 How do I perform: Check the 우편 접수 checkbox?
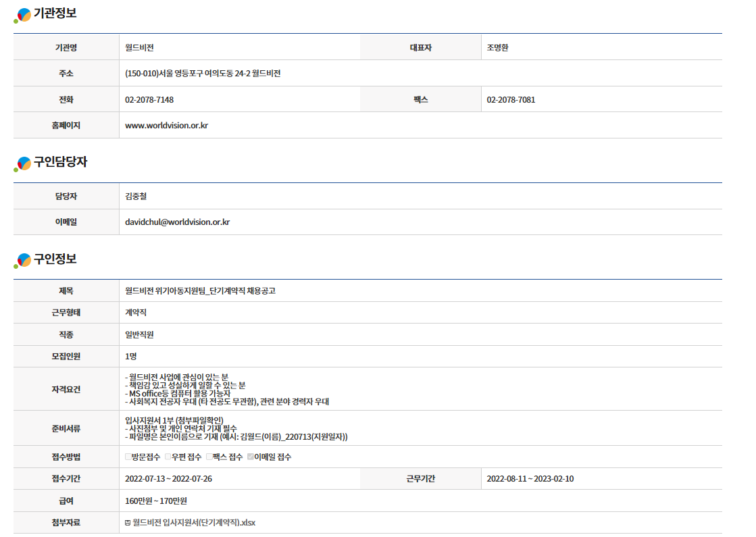coord(168,457)
